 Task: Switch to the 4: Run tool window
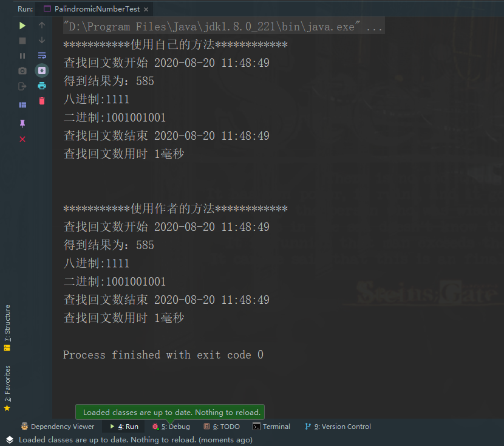click(124, 427)
